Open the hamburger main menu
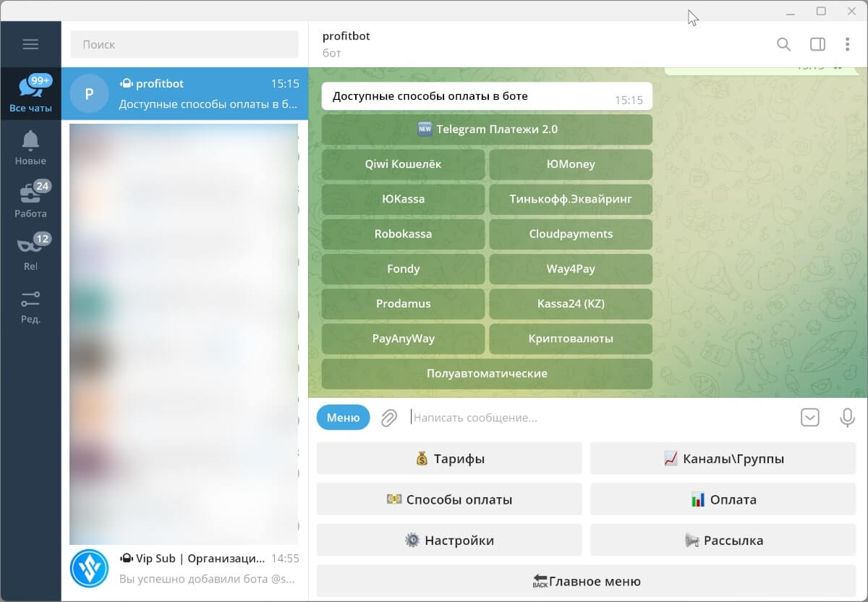 [x=30, y=44]
